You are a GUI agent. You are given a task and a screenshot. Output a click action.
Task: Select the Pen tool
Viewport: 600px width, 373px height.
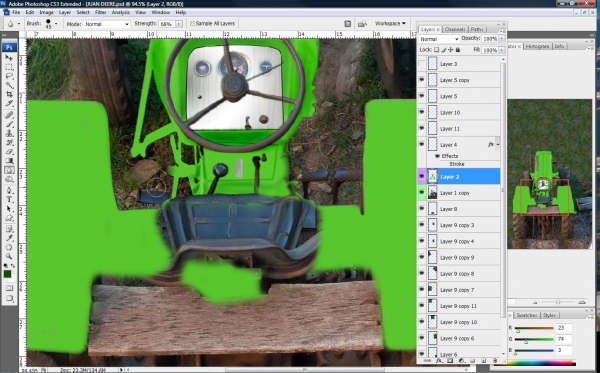tap(9, 190)
